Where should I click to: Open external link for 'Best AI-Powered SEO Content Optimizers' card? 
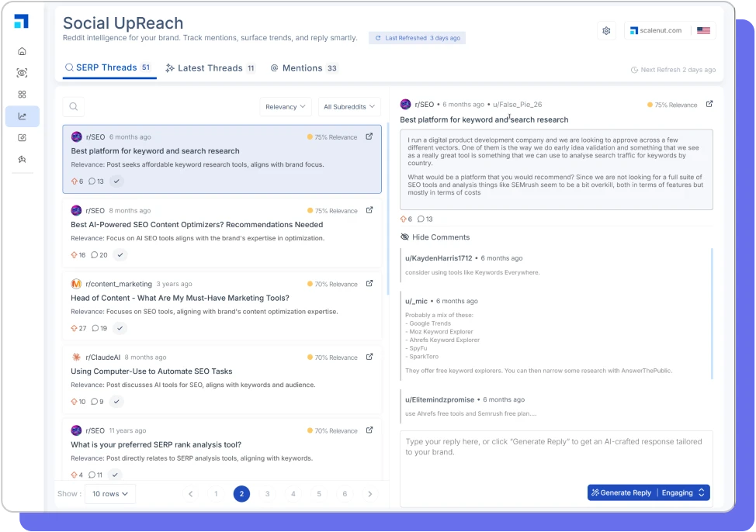pos(369,210)
